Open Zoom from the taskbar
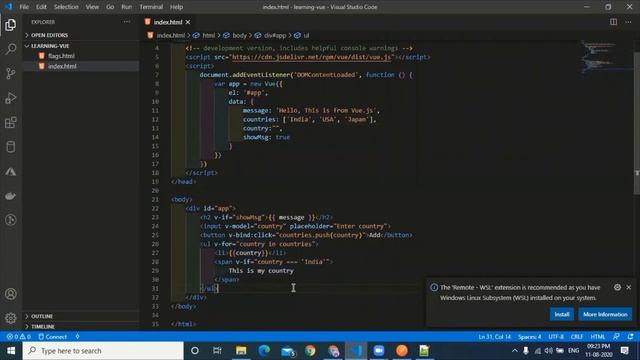The image size is (640, 360). 379,351
